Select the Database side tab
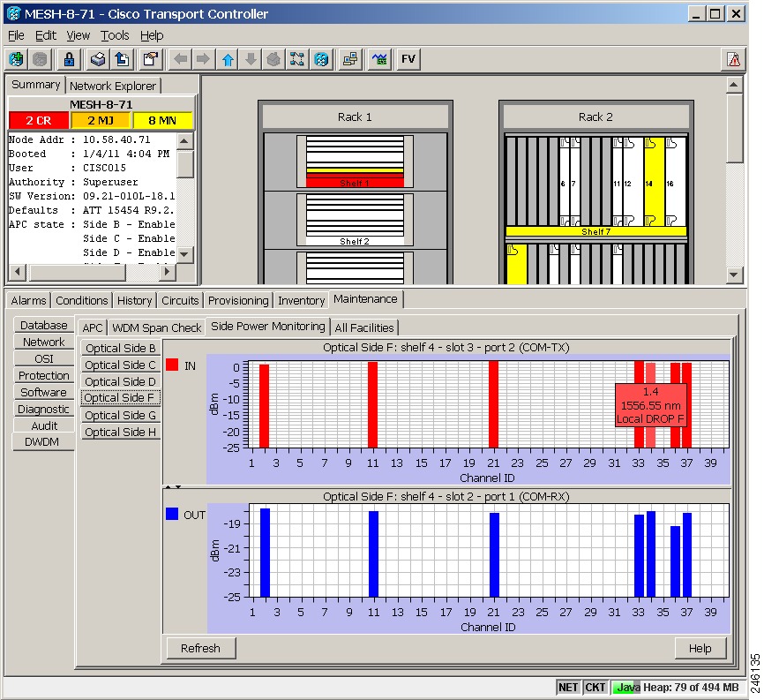This screenshot has height=700, width=764. (x=44, y=325)
